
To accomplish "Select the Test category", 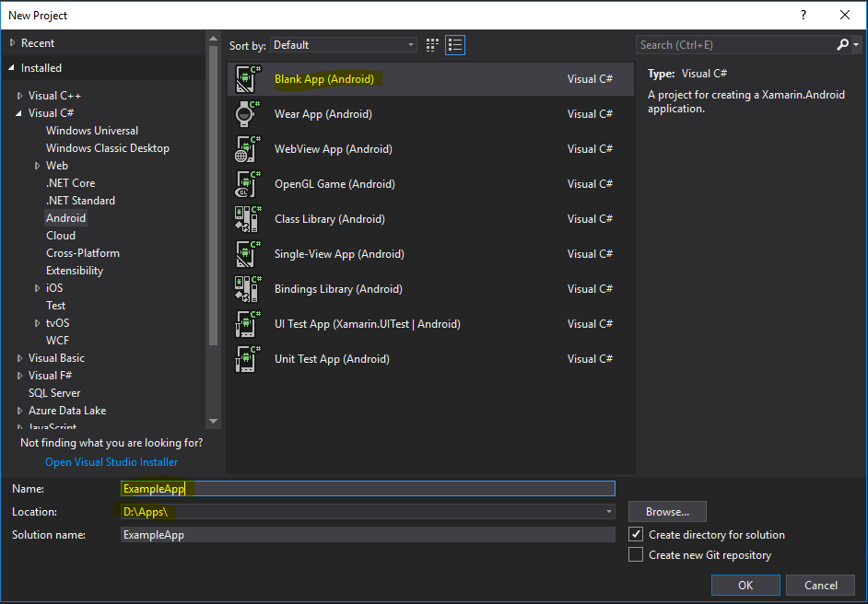I will coord(55,306).
